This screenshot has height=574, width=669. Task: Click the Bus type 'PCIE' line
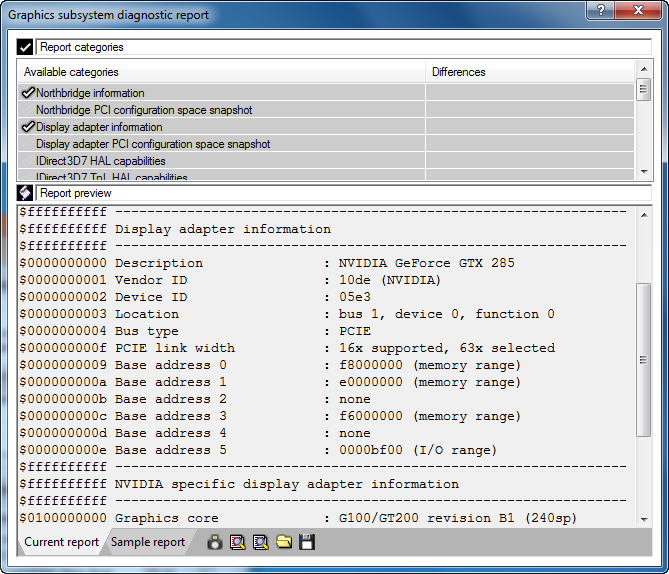click(x=195, y=331)
